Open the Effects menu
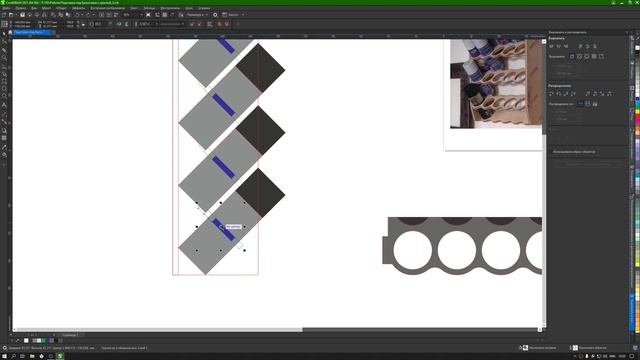640x360 pixels. 78,8
